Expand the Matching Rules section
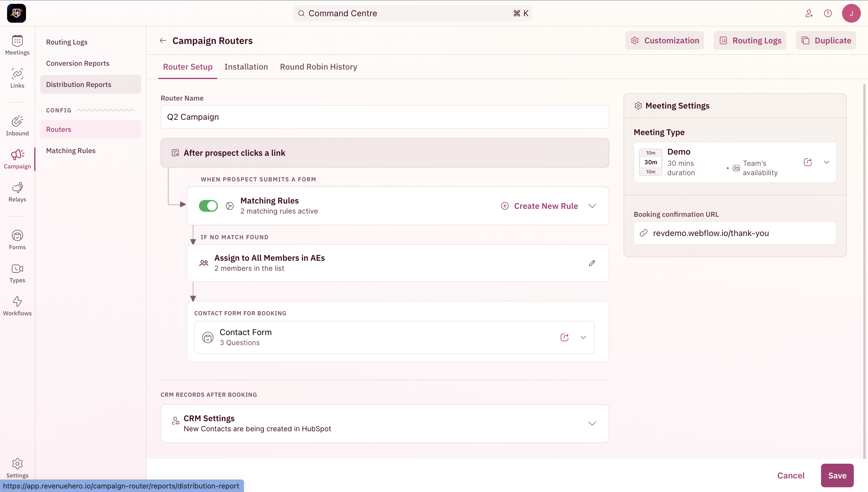 (x=592, y=206)
